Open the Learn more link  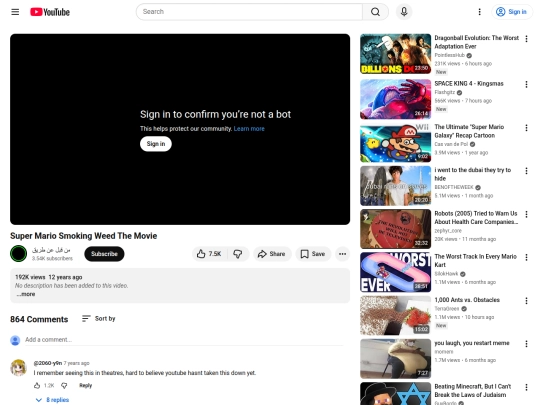[x=249, y=129]
